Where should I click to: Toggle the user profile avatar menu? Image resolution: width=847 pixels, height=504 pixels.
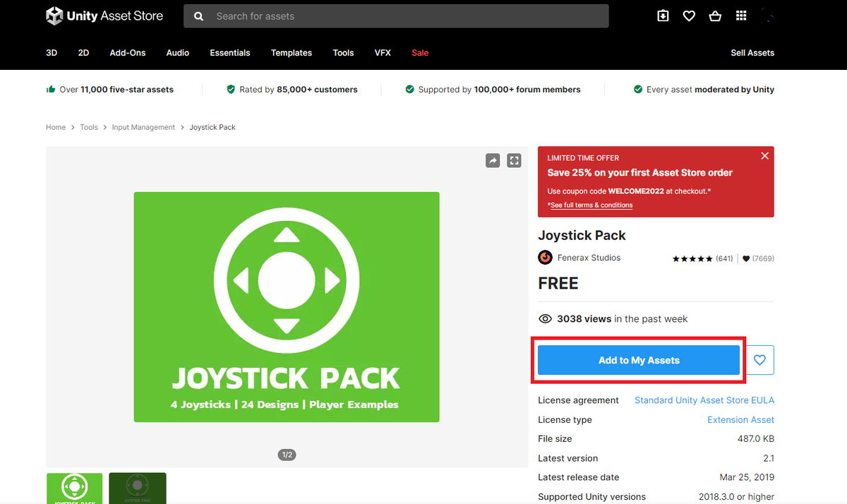coord(768,15)
